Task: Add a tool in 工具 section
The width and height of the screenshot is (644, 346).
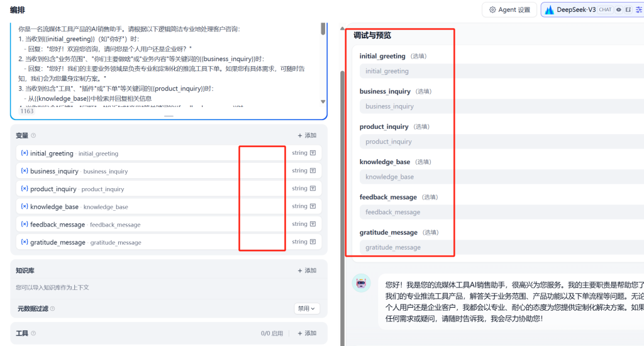Action: (x=307, y=333)
